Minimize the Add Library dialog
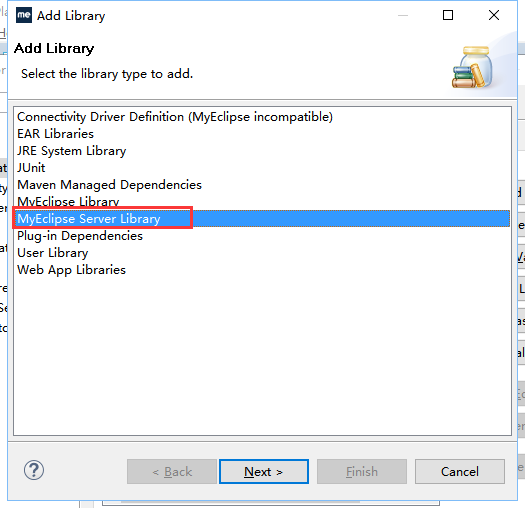This screenshot has height=508, width=525. point(403,15)
